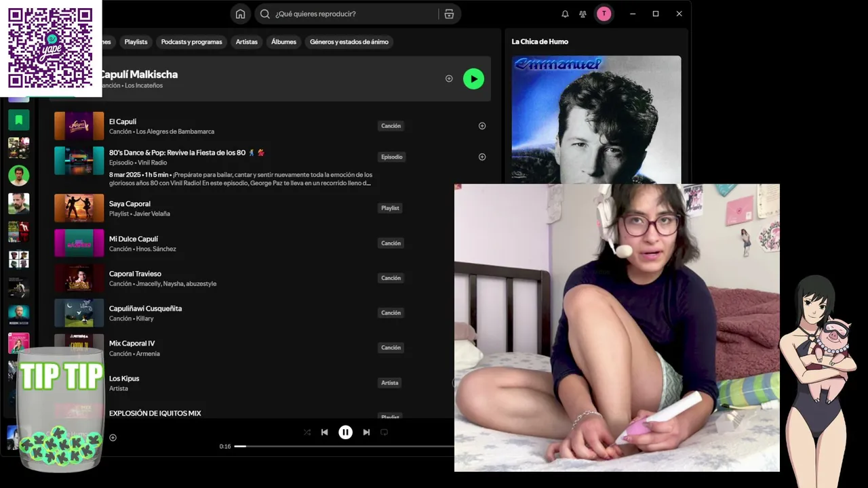Select the El Capulí song title

(x=123, y=121)
